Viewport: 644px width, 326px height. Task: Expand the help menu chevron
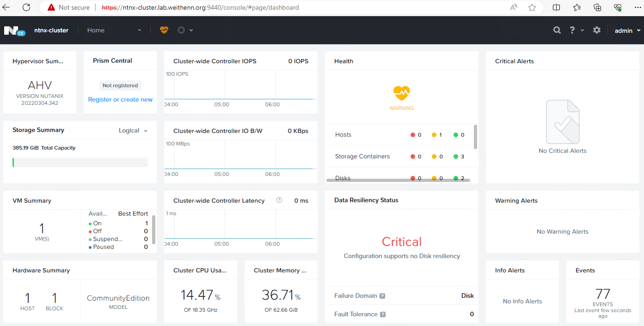tap(582, 30)
